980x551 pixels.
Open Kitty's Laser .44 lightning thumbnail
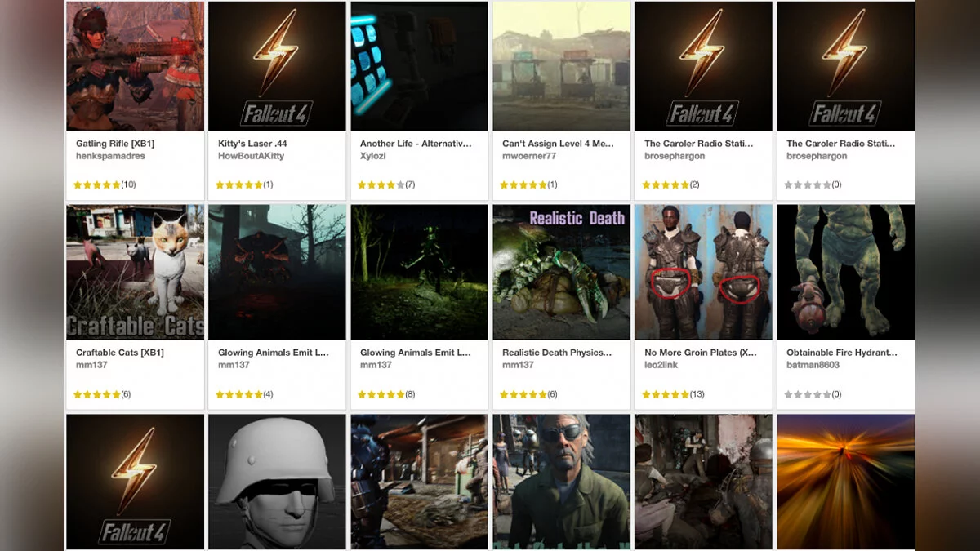277,66
